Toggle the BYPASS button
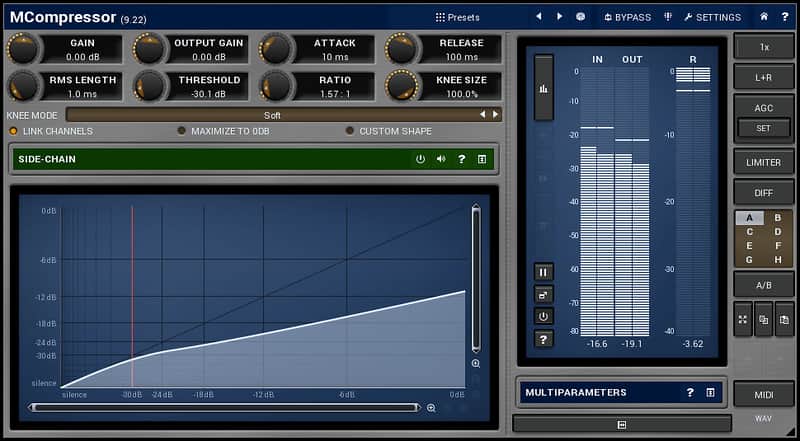The height and width of the screenshot is (441, 800). (628, 17)
